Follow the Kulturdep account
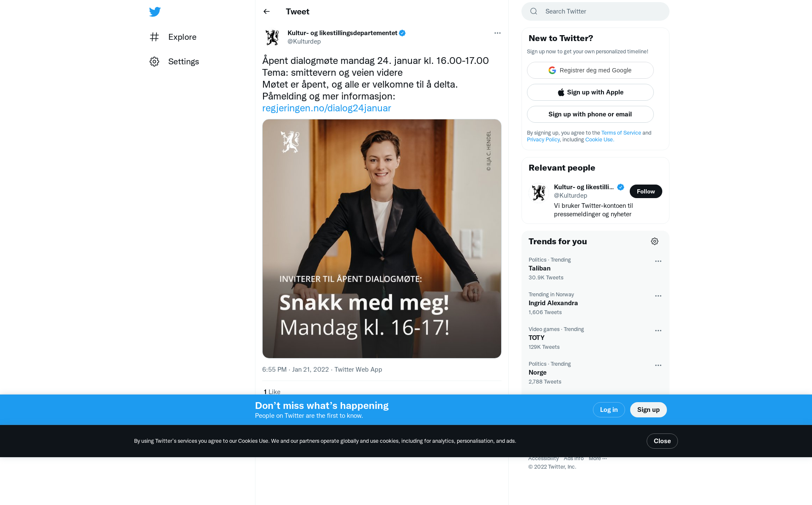The image size is (812, 505). (x=646, y=191)
